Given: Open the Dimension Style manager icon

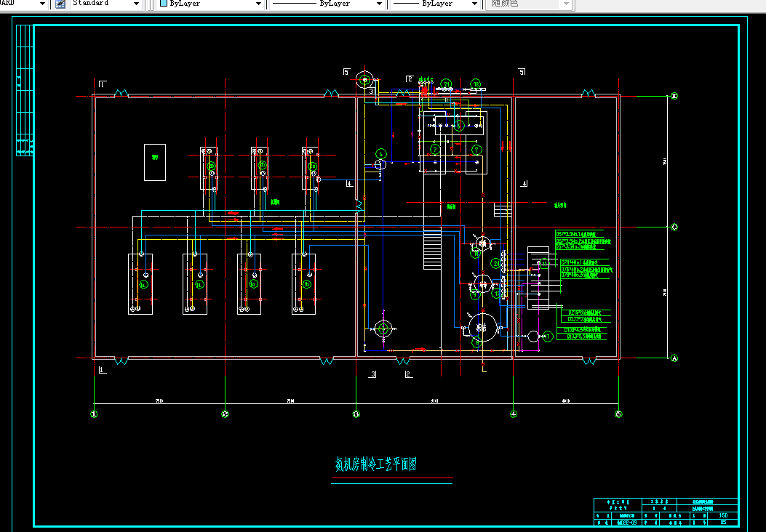Looking at the screenshot, I should 60,4.
